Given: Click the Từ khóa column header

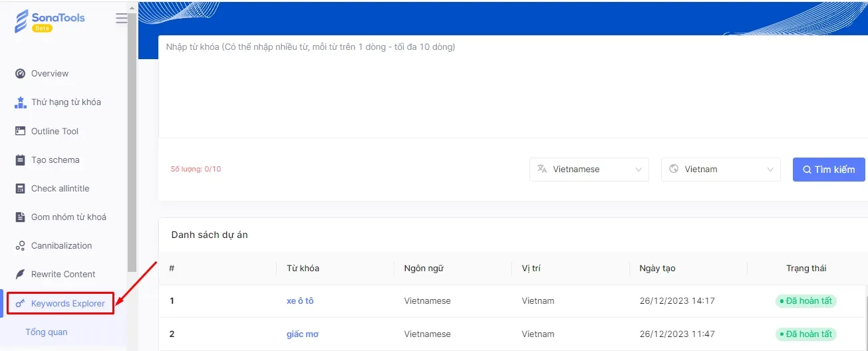Looking at the screenshot, I should tap(303, 269).
